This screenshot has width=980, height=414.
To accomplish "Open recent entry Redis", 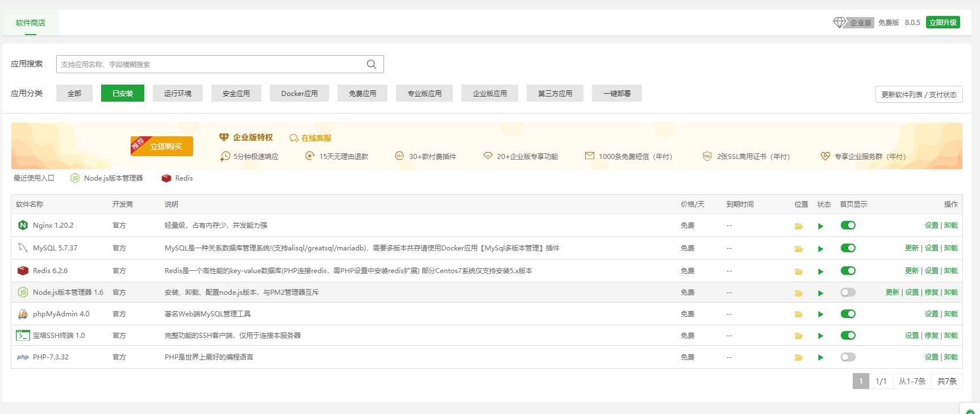I will (177, 178).
